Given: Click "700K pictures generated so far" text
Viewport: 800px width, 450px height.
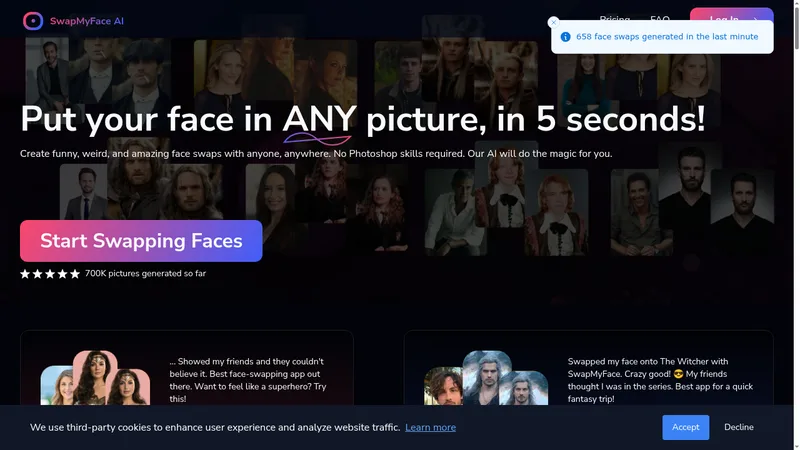Looking at the screenshot, I should (145, 273).
